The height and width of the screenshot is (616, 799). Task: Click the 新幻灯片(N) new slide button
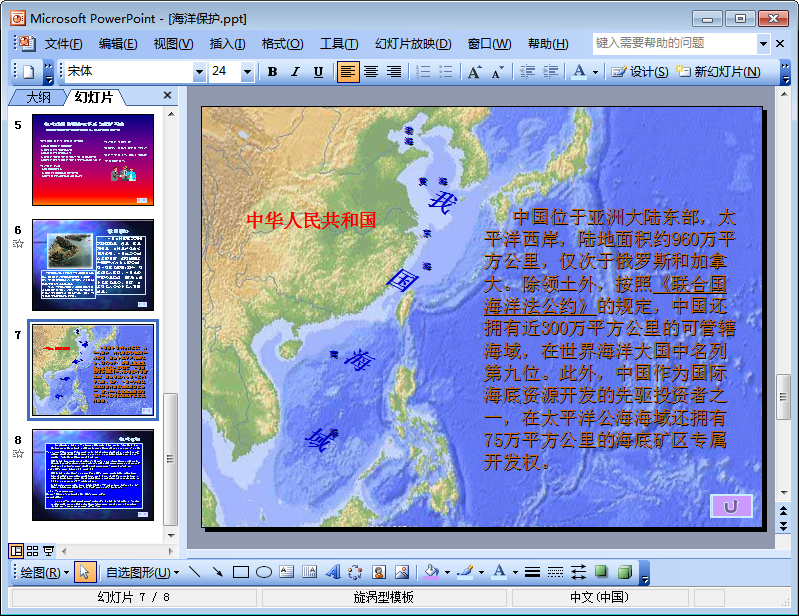pos(718,72)
